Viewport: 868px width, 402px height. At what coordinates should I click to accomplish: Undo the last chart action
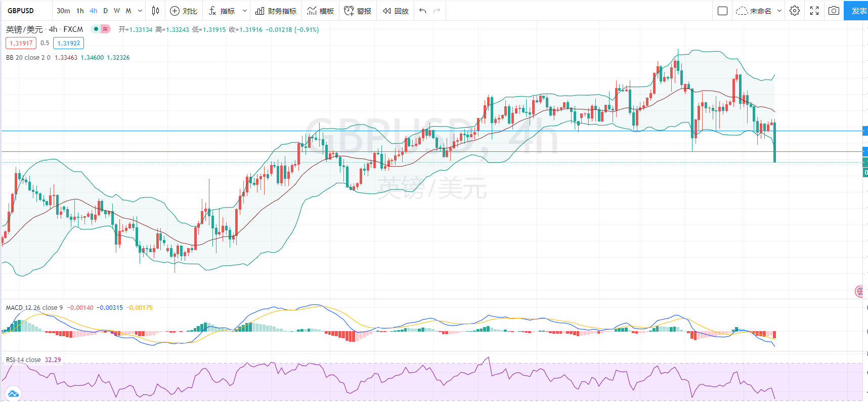(423, 11)
